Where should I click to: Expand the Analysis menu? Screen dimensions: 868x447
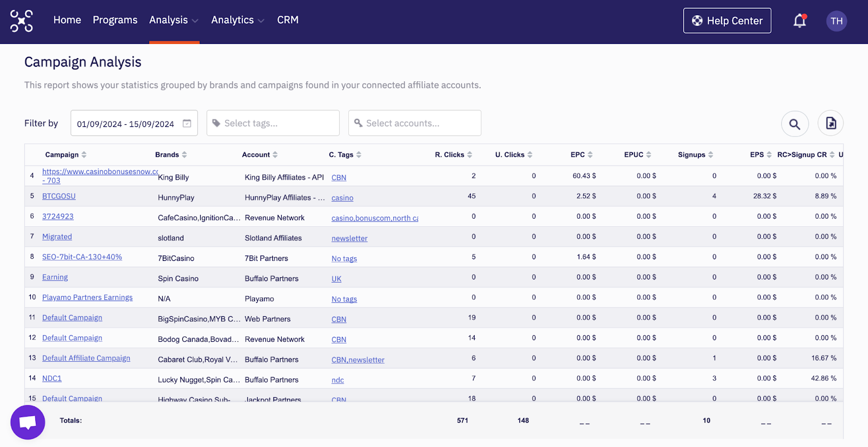174,20
